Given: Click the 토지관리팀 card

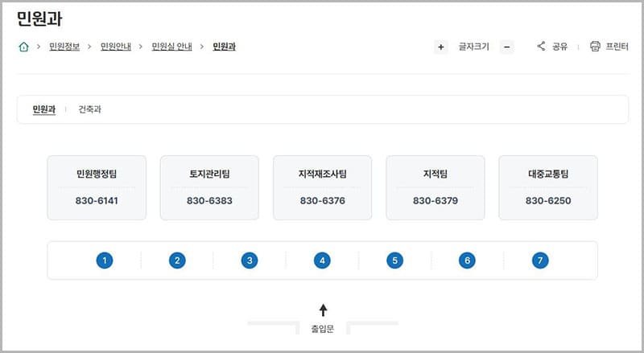Looking at the screenshot, I should coord(209,187).
